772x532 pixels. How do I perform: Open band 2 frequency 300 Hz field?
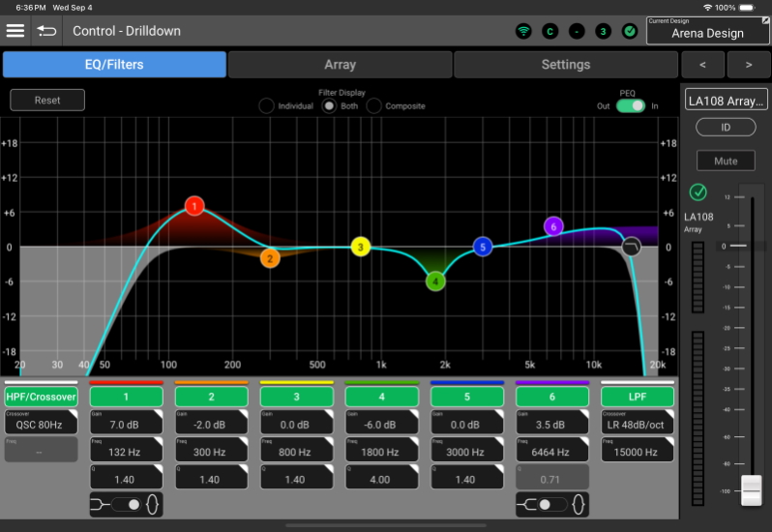point(211,450)
